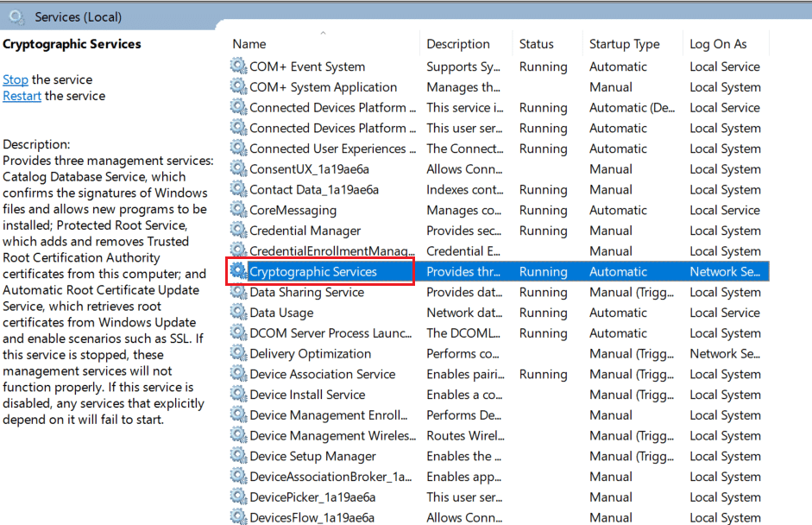Click the Data Sharing Service gear icon
812x525 pixels.
point(238,292)
